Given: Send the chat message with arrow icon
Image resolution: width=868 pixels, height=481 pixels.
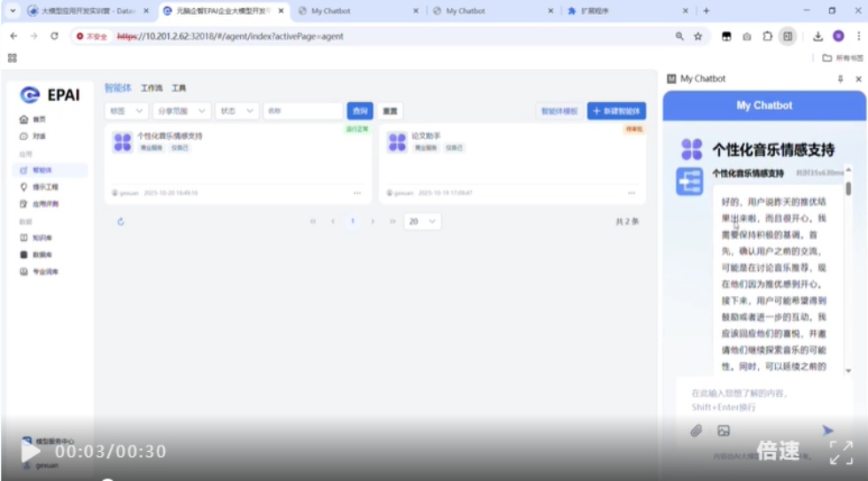Looking at the screenshot, I should [827, 431].
